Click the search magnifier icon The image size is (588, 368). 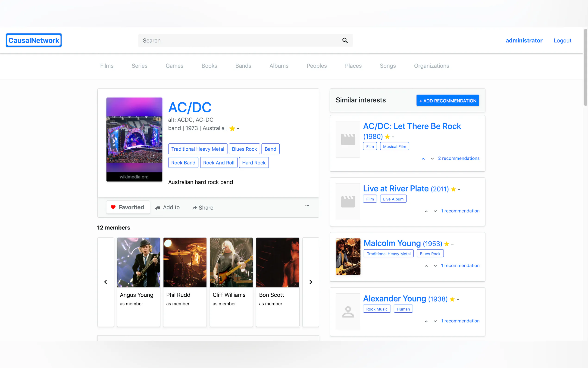pyautogui.click(x=345, y=40)
